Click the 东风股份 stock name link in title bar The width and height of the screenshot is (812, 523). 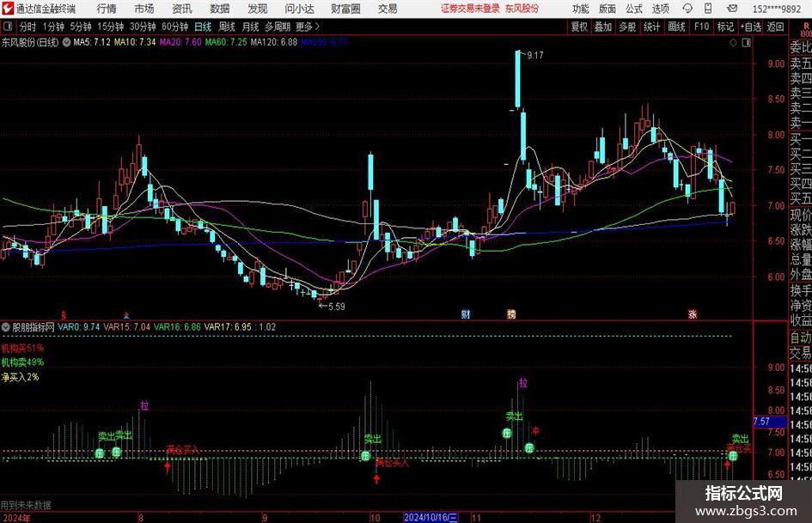pyautogui.click(x=522, y=9)
